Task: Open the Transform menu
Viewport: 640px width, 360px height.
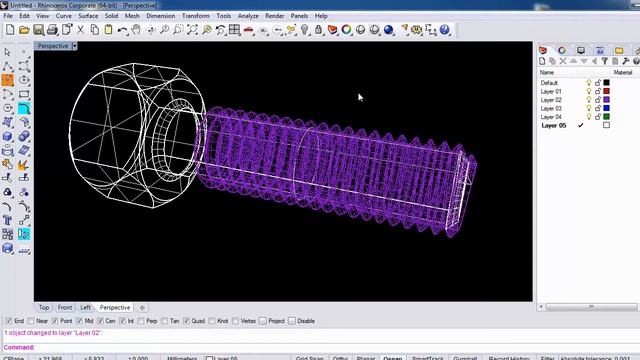Action: coord(196,16)
